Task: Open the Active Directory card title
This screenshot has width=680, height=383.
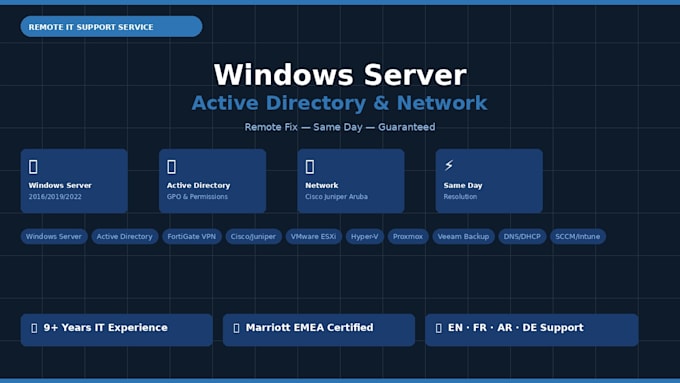Action: coord(198,185)
